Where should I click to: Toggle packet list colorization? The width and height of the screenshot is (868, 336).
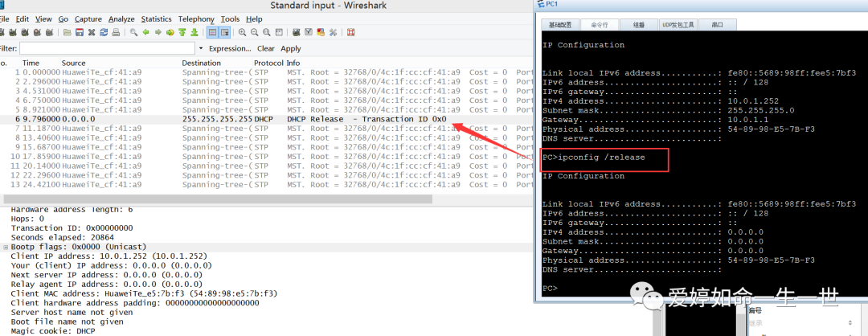click(x=212, y=32)
